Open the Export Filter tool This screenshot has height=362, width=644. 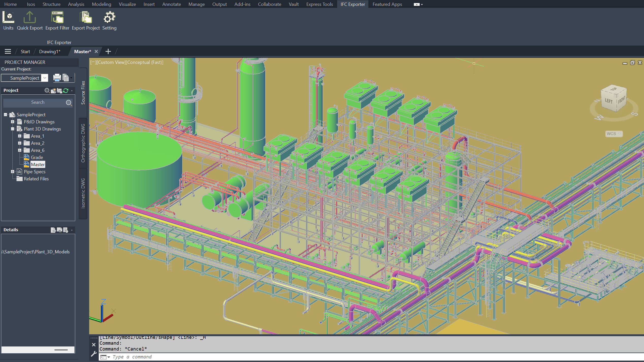(57, 17)
